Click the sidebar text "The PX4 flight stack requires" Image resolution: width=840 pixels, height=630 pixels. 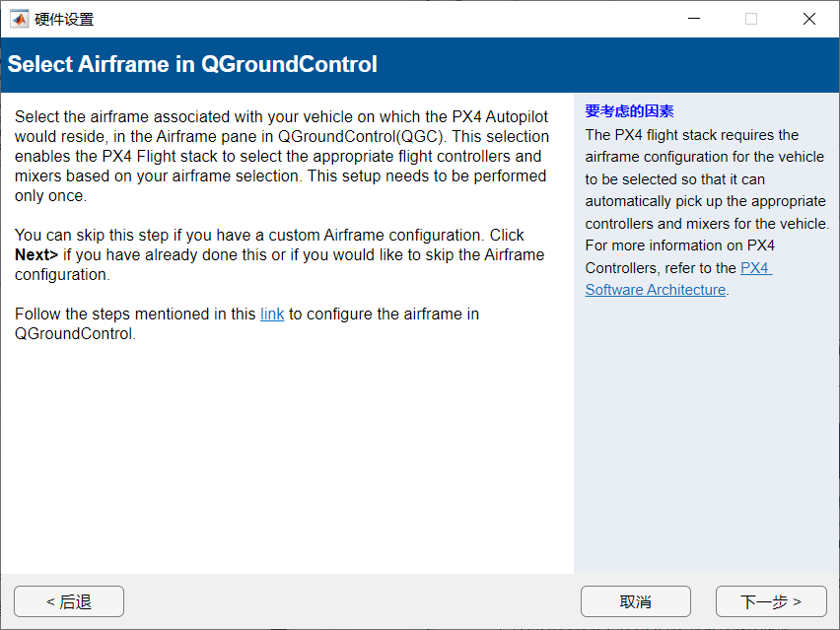pyautogui.click(x=691, y=135)
